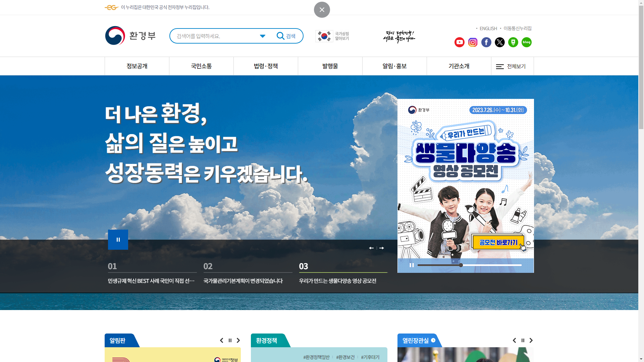Open the 정보공개 menu
Screen dimensions: 644x362
(x=137, y=66)
